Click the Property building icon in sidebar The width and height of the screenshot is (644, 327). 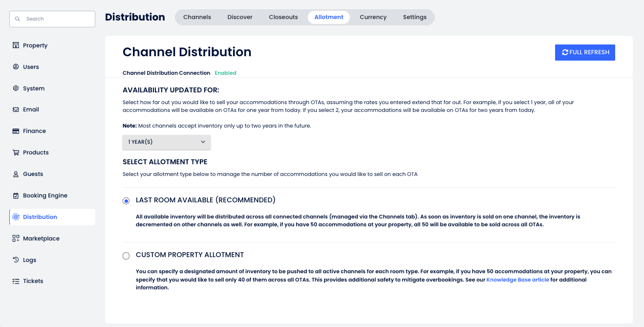[16, 45]
